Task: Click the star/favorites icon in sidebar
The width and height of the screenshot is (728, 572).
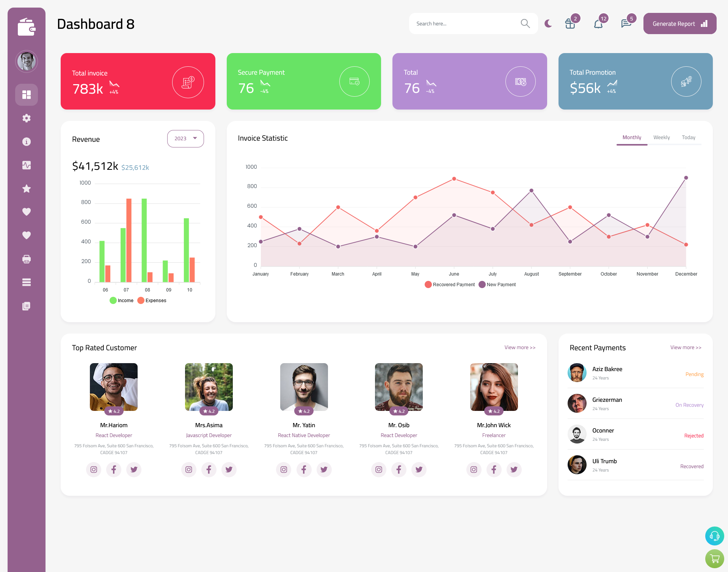Action: [26, 188]
